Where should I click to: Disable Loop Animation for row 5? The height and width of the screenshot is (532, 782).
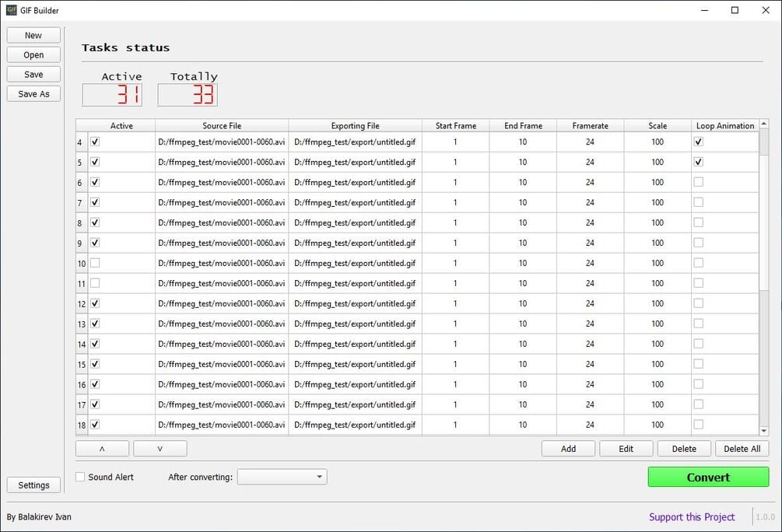pyautogui.click(x=698, y=162)
